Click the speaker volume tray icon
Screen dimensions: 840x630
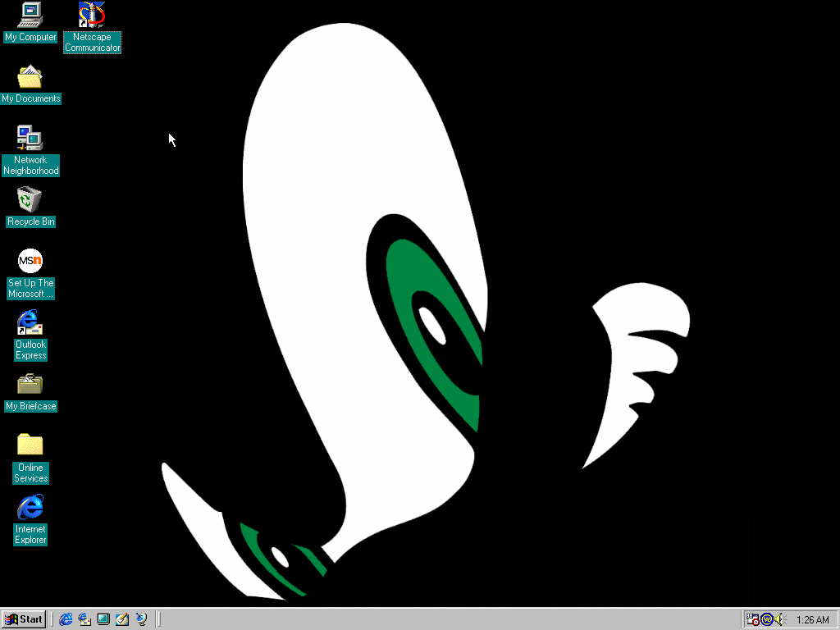(780, 619)
